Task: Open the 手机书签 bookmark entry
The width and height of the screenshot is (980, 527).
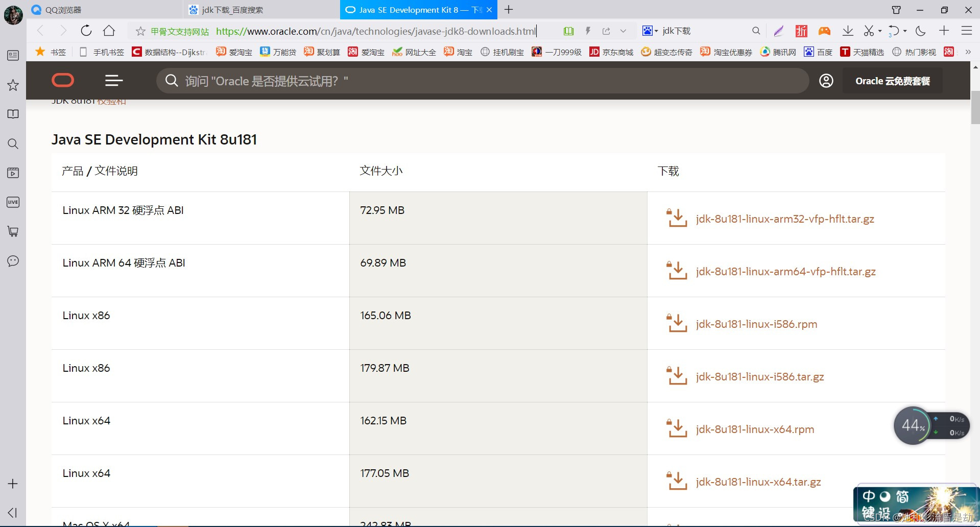Action: tap(102, 52)
